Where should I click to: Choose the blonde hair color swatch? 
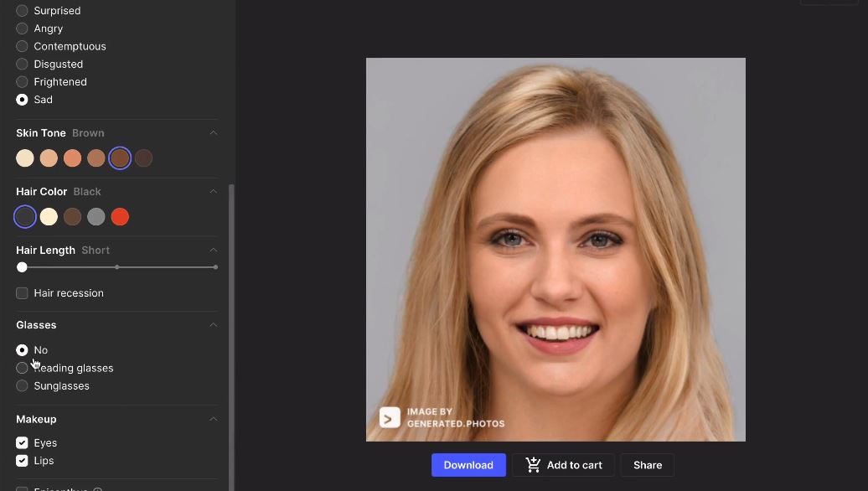[49, 217]
